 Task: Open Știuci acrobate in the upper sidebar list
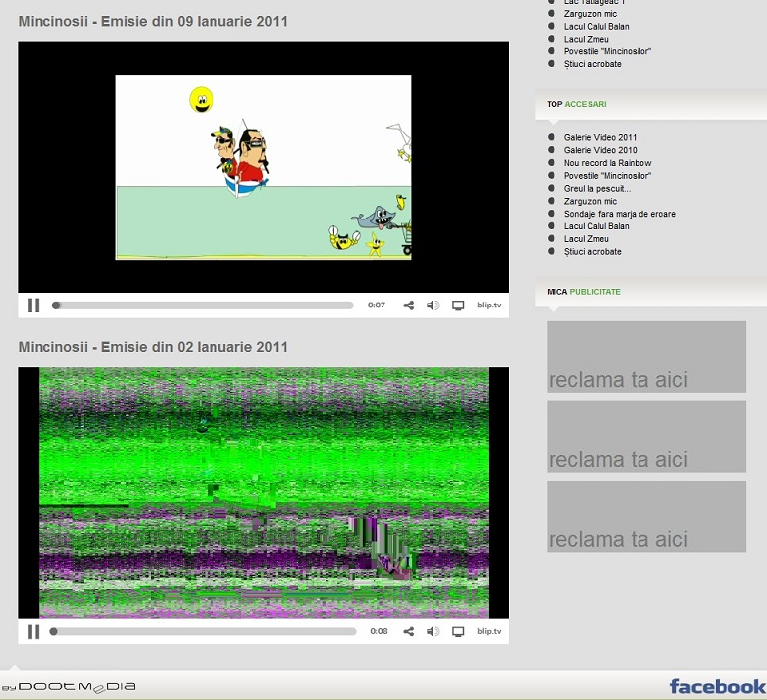point(592,64)
